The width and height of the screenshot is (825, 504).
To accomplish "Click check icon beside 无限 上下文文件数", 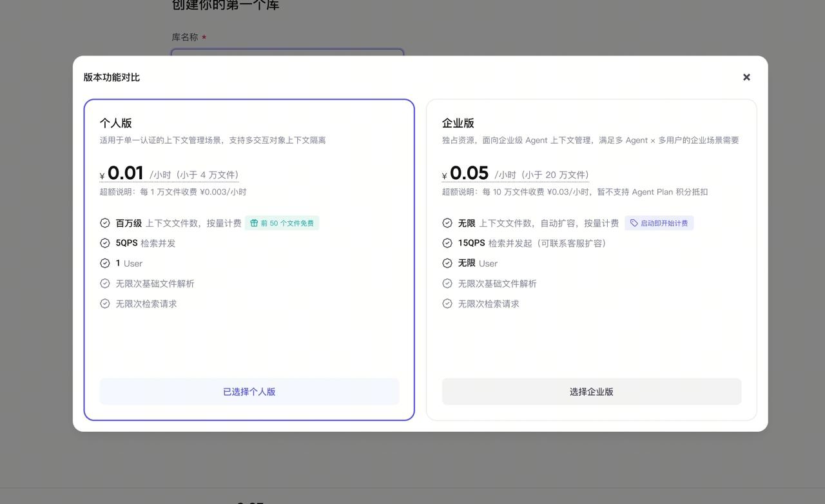I will click(447, 223).
